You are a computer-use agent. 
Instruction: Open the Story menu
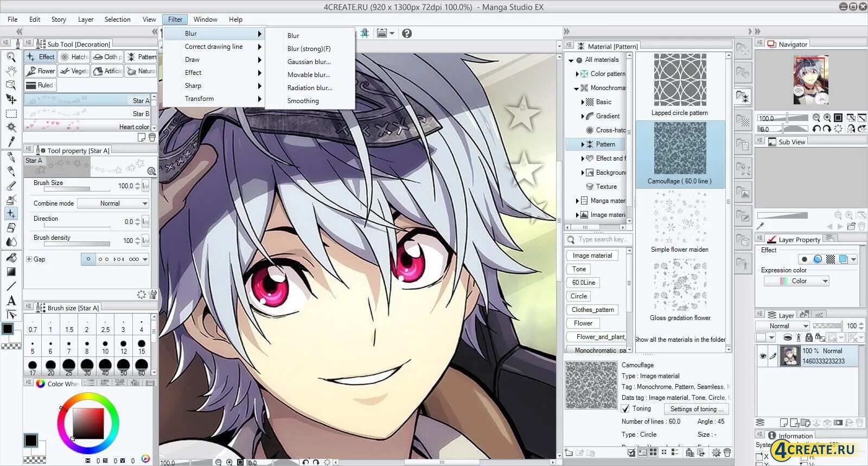click(x=59, y=20)
